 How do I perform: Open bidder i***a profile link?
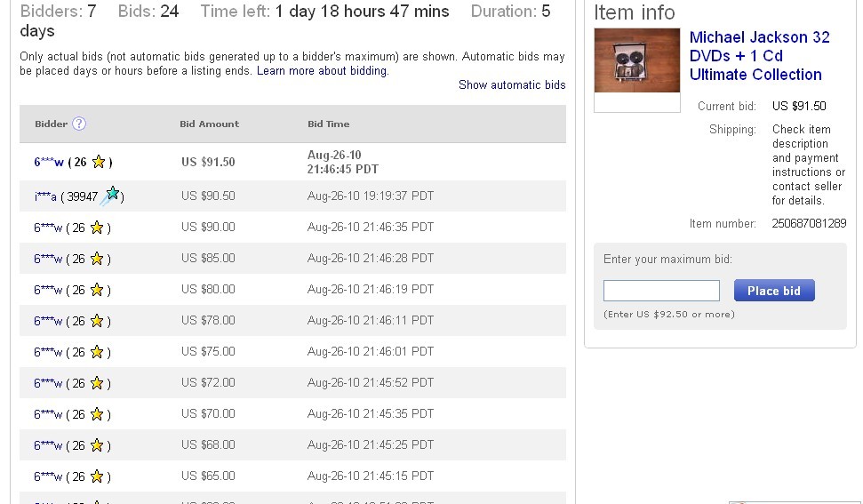click(x=45, y=196)
